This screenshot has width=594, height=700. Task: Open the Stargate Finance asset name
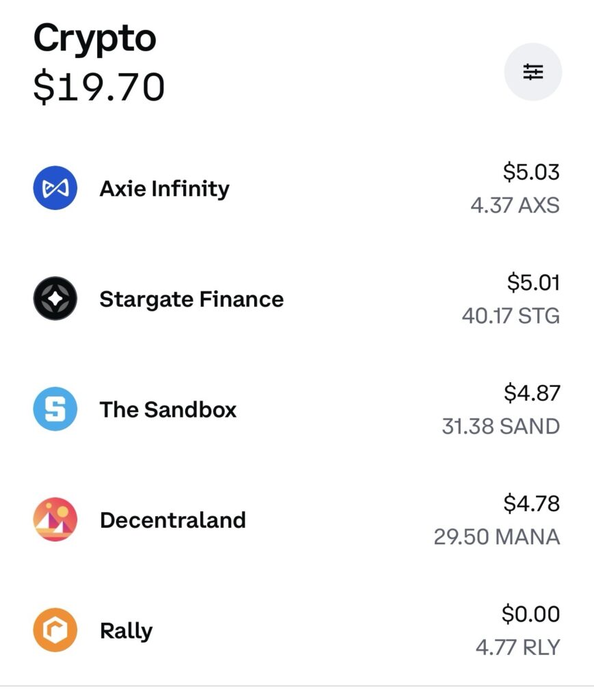pos(191,299)
